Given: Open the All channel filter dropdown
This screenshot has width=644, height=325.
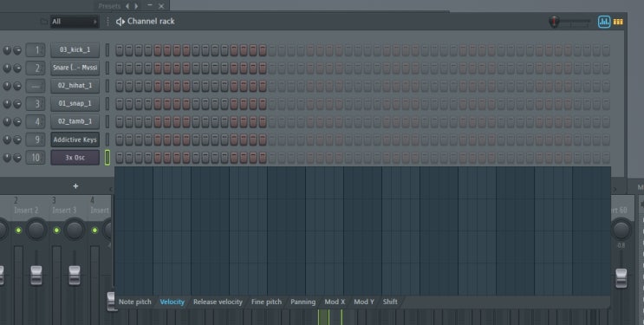Looking at the screenshot, I should pos(75,22).
